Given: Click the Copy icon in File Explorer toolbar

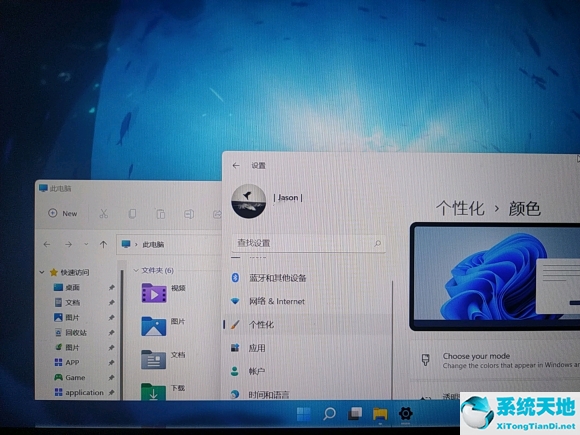Looking at the screenshot, I should [132, 214].
